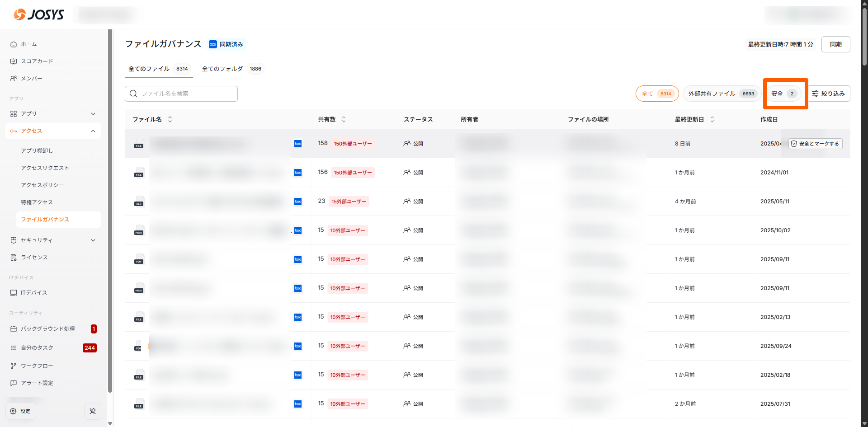Mark first file as safe

pos(815,144)
